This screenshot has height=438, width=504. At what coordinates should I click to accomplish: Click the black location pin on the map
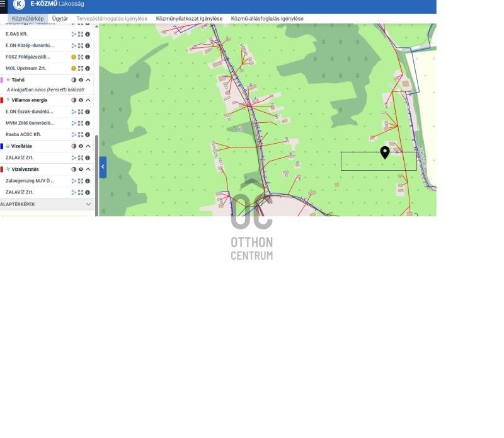click(x=385, y=153)
